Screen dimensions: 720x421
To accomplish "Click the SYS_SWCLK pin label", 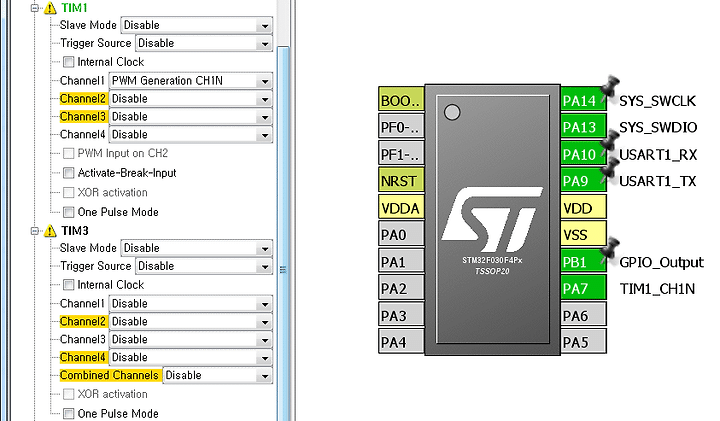I will tap(657, 101).
